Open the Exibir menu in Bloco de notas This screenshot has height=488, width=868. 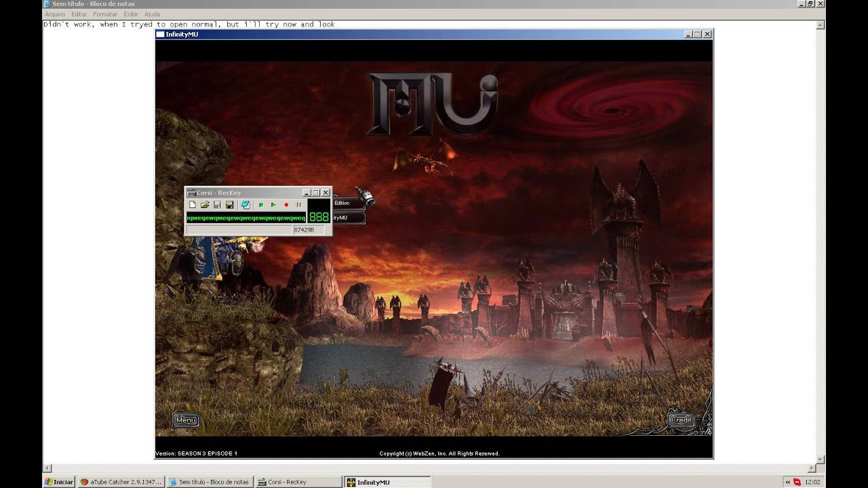tap(131, 14)
